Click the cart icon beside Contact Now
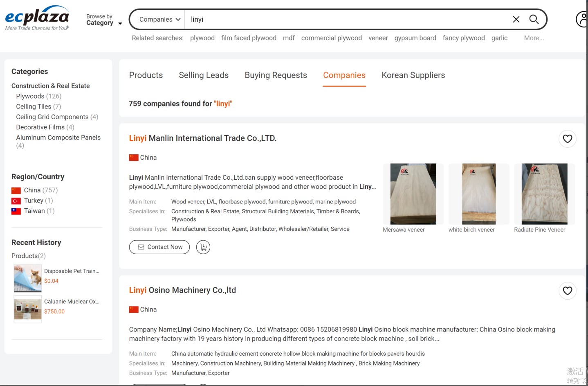 pyautogui.click(x=203, y=247)
